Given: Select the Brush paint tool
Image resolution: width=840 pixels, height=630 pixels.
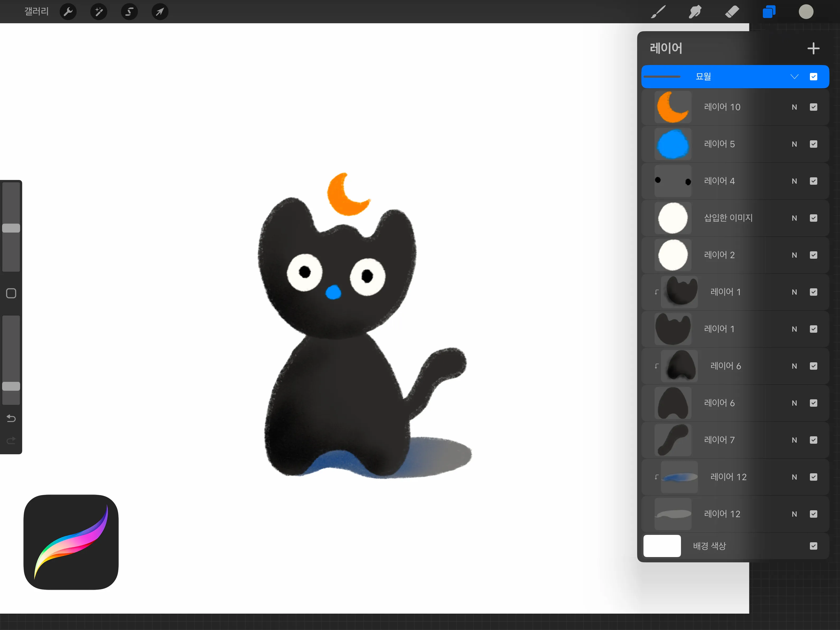Looking at the screenshot, I should click(658, 12).
